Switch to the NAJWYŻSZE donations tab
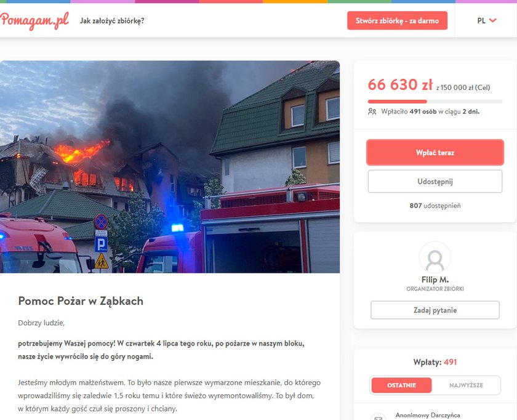Viewport: 517px width, 420px height. (x=466, y=385)
